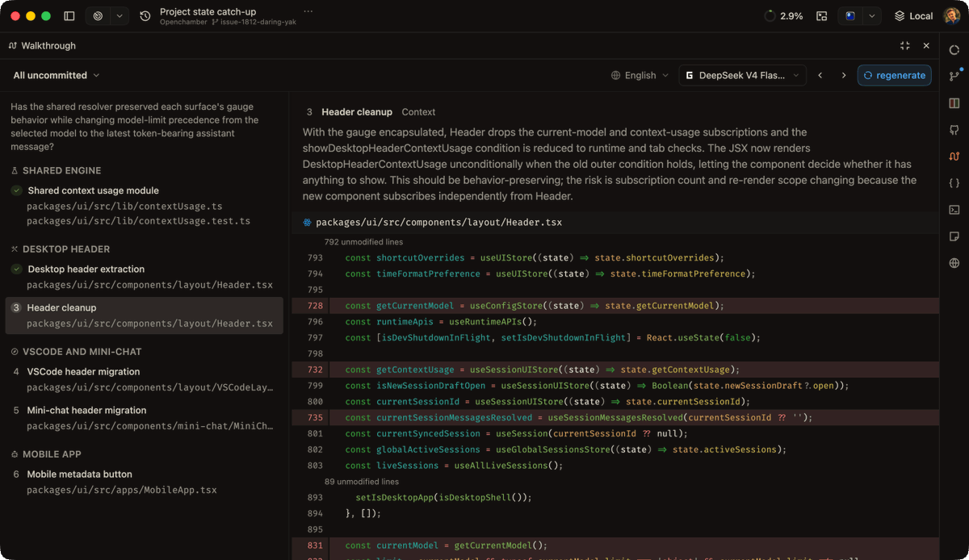Open the git branch icon in right sidebar
Image resolution: width=969 pixels, height=560 pixels.
pyautogui.click(x=954, y=77)
